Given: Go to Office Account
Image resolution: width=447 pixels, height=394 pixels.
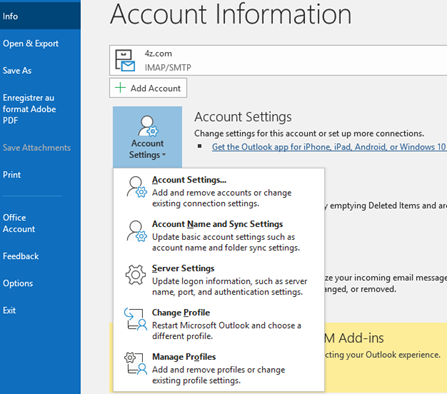Looking at the screenshot, I should click(x=19, y=223).
